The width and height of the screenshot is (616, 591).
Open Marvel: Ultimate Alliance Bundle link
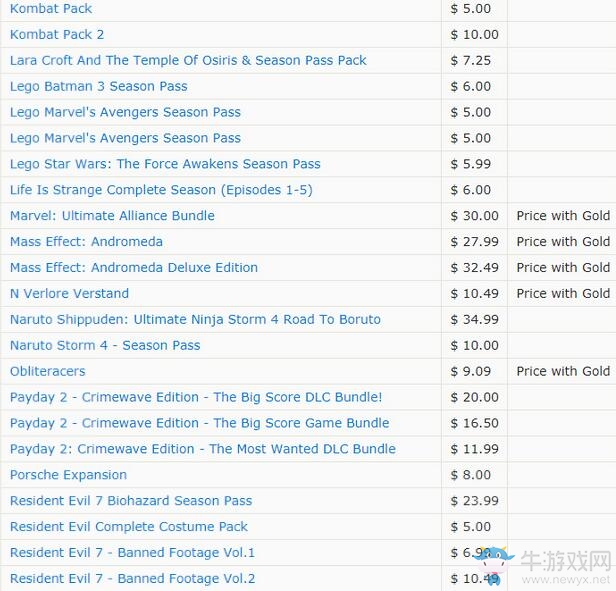point(112,216)
